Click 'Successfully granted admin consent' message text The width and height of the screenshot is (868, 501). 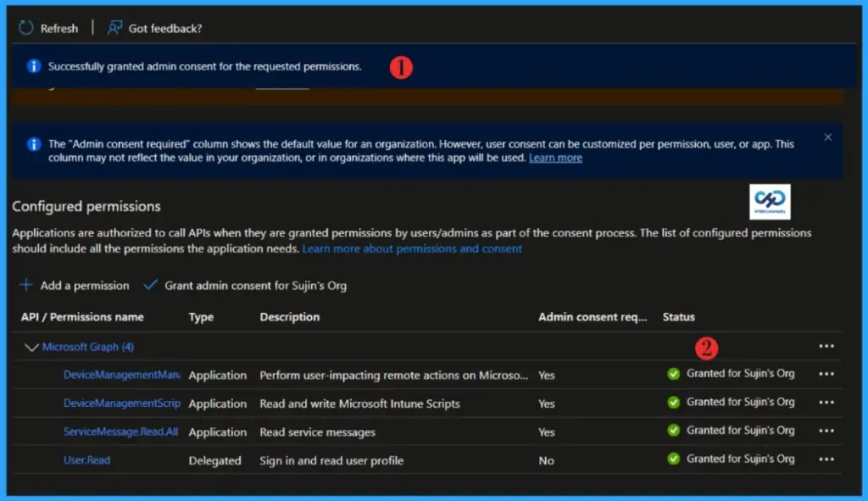[x=205, y=66]
